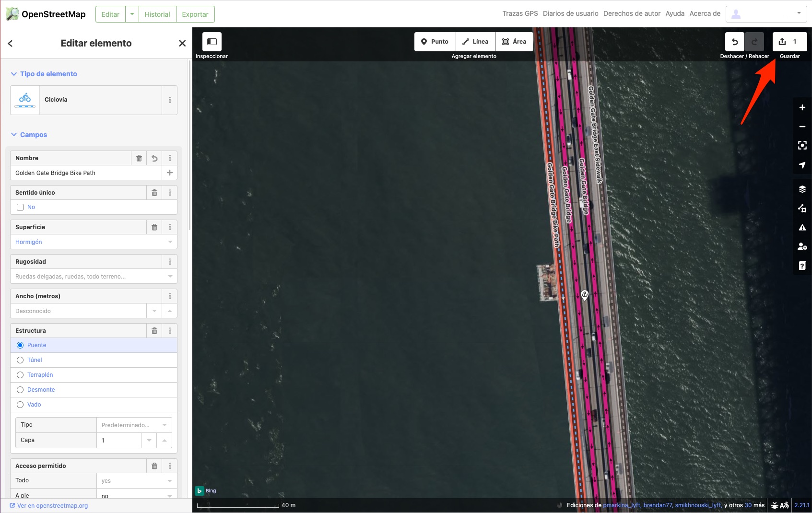Open the Capa layer value dropdown
The width and height of the screenshot is (812, 513).
click(x=149, y=440)
